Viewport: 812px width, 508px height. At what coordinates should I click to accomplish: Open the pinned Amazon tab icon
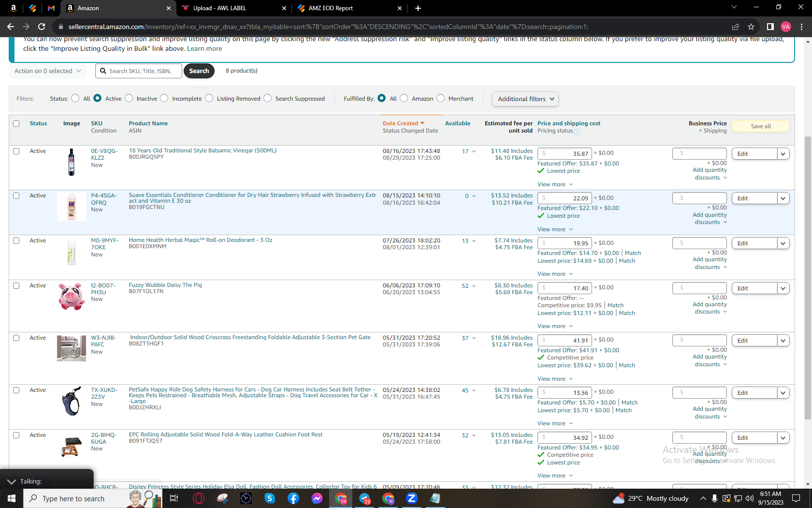(13, 8)
